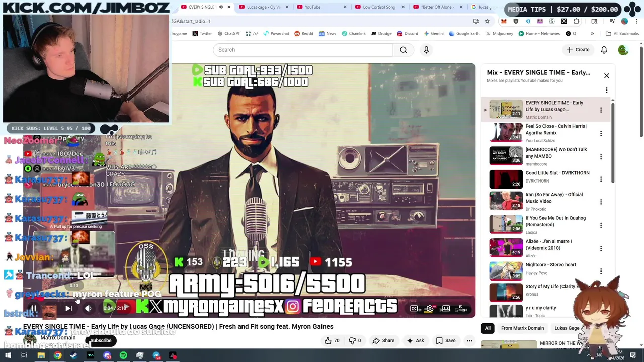This screenshot has height=362, width=644.
Task: Toggle closed captions in the player
Action: [x=414, y=308]
